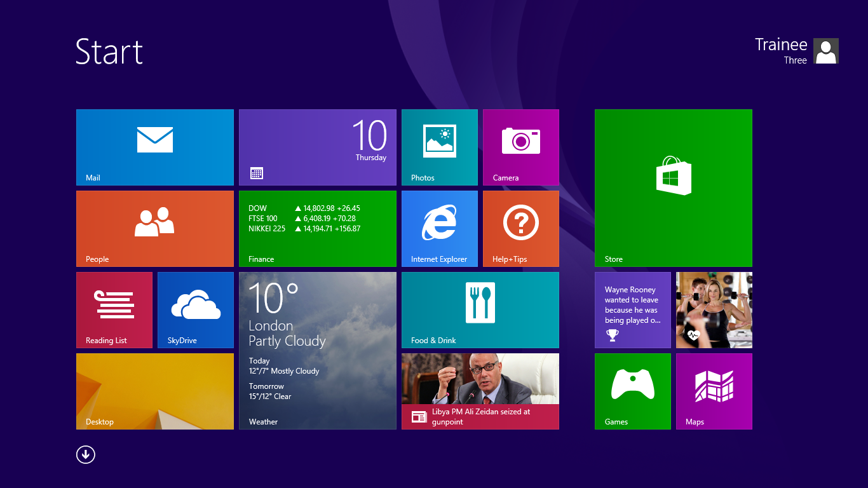The height and width of the screenshot is (488, 868).
Task: Open the Finance tile with DOW figures
Action: [x=317, y=228]
